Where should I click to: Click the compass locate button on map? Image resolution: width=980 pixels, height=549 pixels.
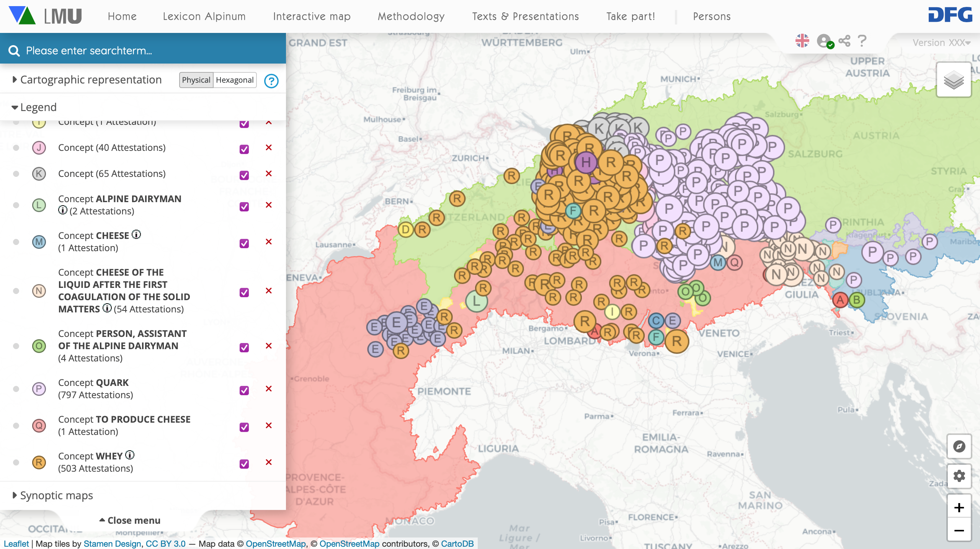(x=959, y=446)
